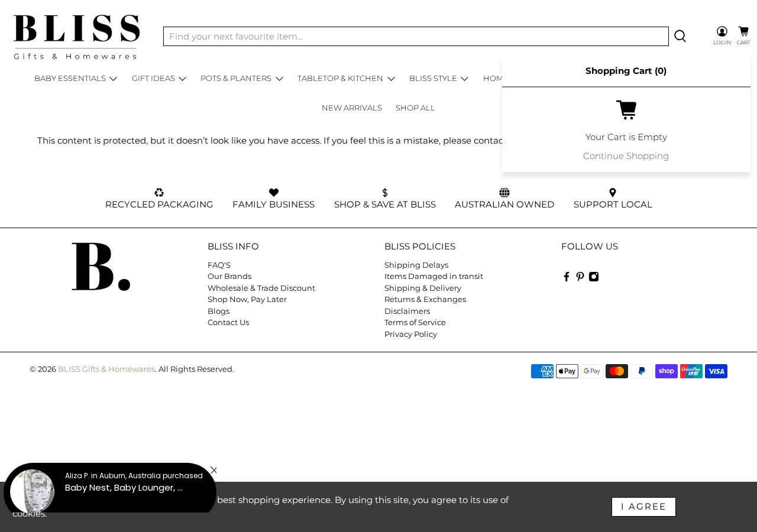Open the Bliss Style menu
The width and height of the screenshot is (757, 532).
point(433,79)
